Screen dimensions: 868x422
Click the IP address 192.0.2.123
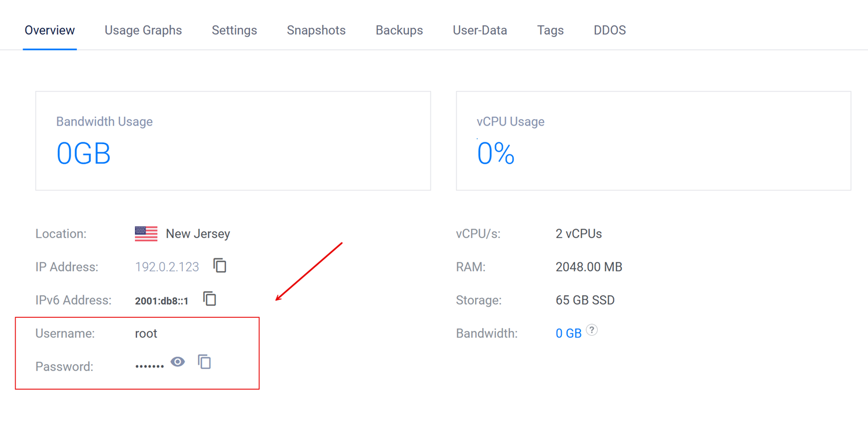point(167,267)
